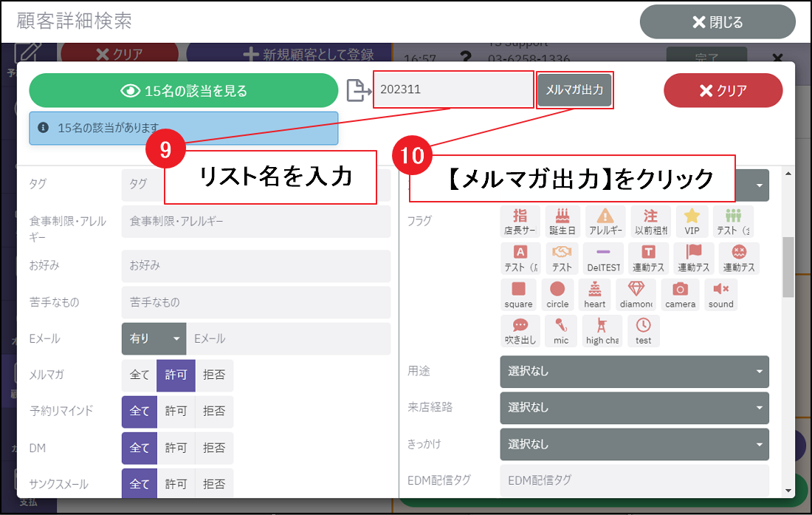Choose the diamond flag icon
Screen dimensions: 812x515
tap(636, 294)
